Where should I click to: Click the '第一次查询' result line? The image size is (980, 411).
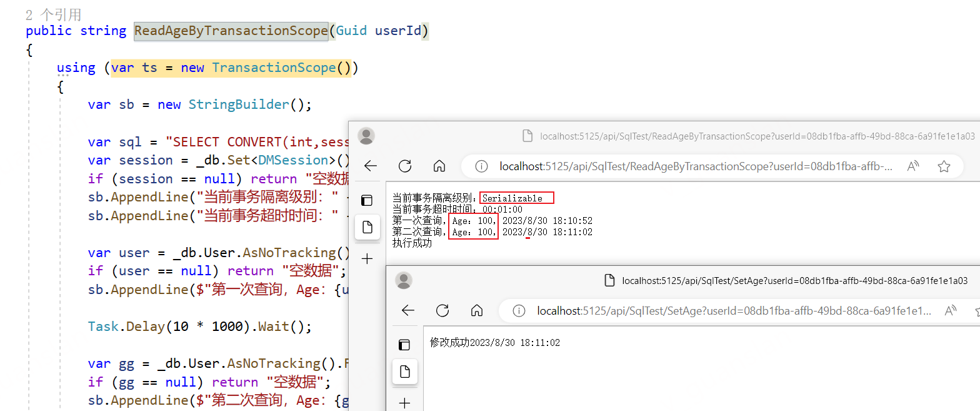[x=492, y=221]
